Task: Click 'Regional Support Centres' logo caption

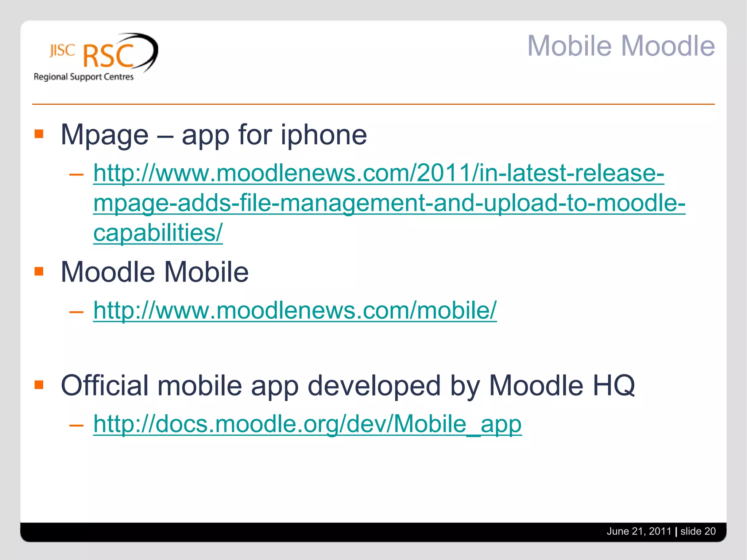Action: pyautogui.click(x=84, y=77)
